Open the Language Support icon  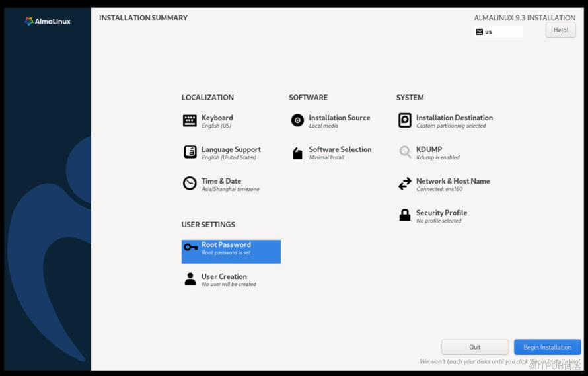190,152
